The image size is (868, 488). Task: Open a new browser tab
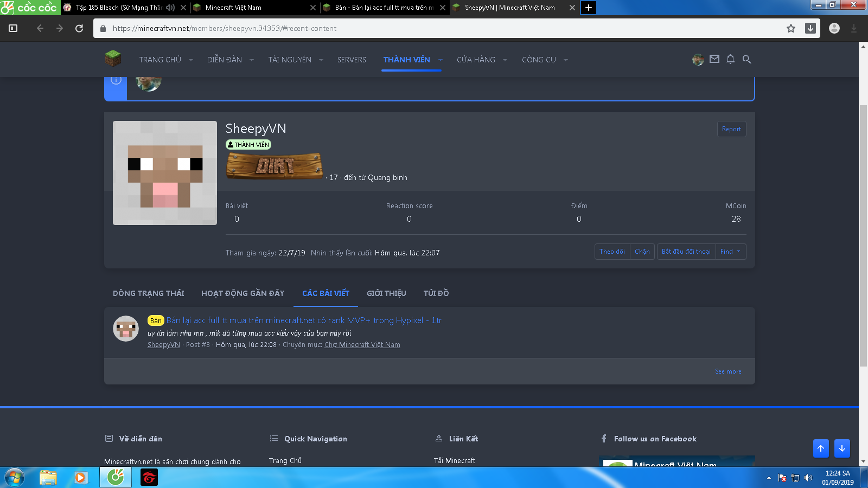click(x=589, y=8)
